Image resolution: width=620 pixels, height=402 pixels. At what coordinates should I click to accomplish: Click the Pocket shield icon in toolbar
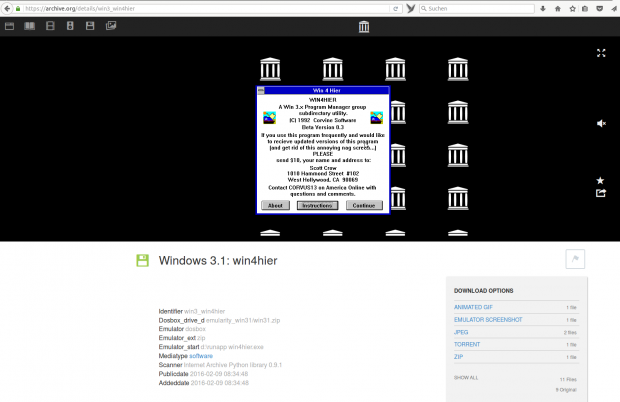pos(599,8)
